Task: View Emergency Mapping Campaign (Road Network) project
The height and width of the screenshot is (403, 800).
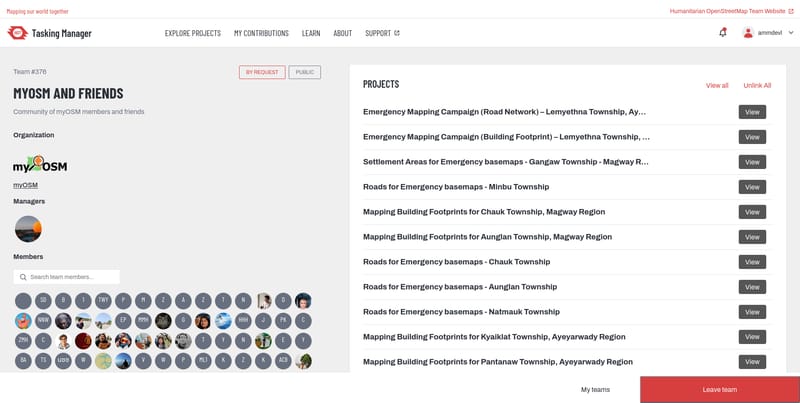Action: [752, 112]
